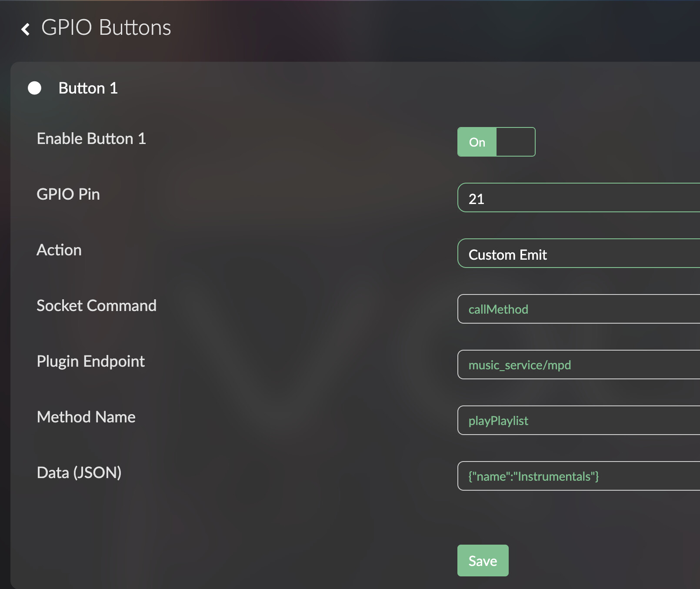Click the white circle icon beside Button 1
The width and height of the screenshot is (700, 589).
[35, 88]
